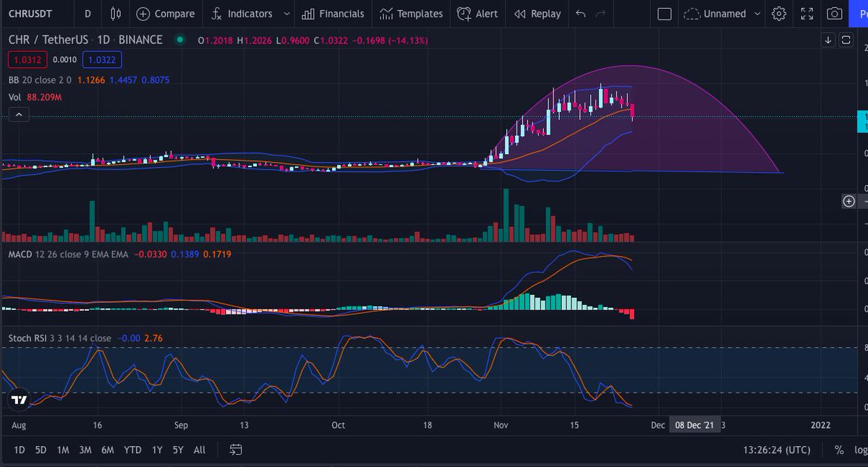Click the redo arrow
This screenshot has width=868, height=467.
[x=600, y=14]
